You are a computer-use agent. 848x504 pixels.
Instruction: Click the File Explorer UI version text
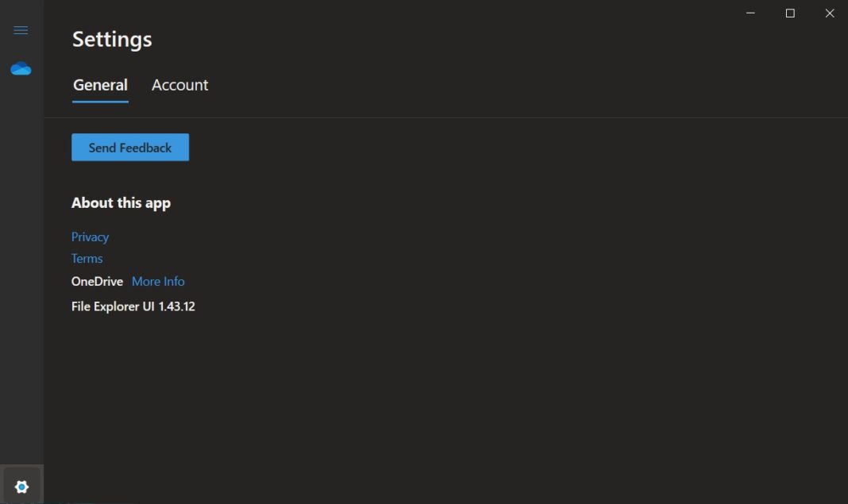133,306
